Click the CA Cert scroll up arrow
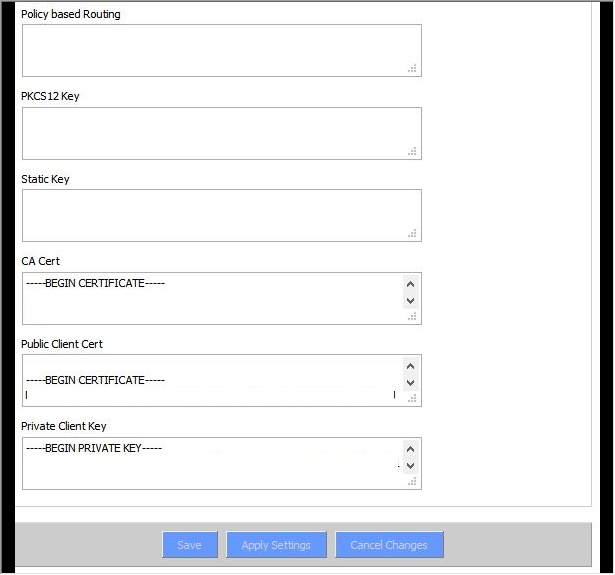Viewport: 615px width, 575px height. [x=411, y=284]
